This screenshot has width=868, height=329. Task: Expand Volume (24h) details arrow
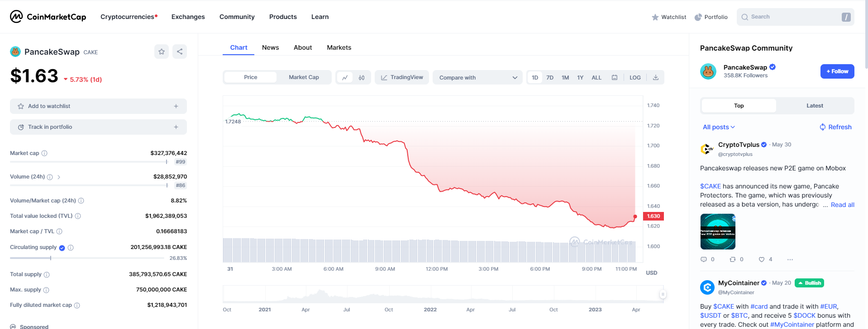pos(59,177)
